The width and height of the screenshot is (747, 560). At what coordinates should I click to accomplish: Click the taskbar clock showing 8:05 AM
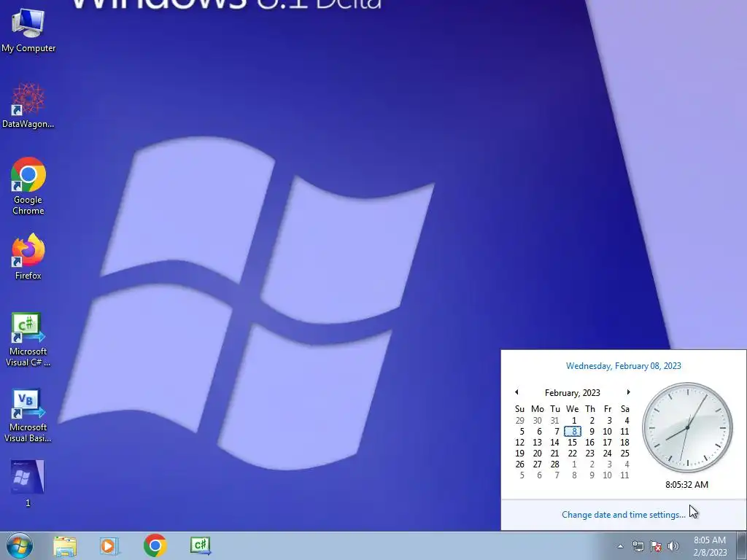(x=710, y=546)
